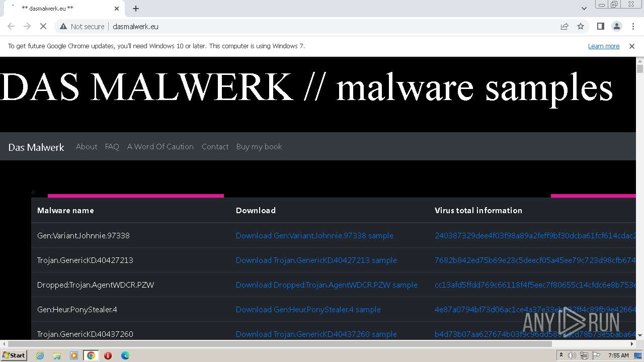The image size is (644, 362).
Task: Open Chrome's three-dot menu
Action: [633, 26]
